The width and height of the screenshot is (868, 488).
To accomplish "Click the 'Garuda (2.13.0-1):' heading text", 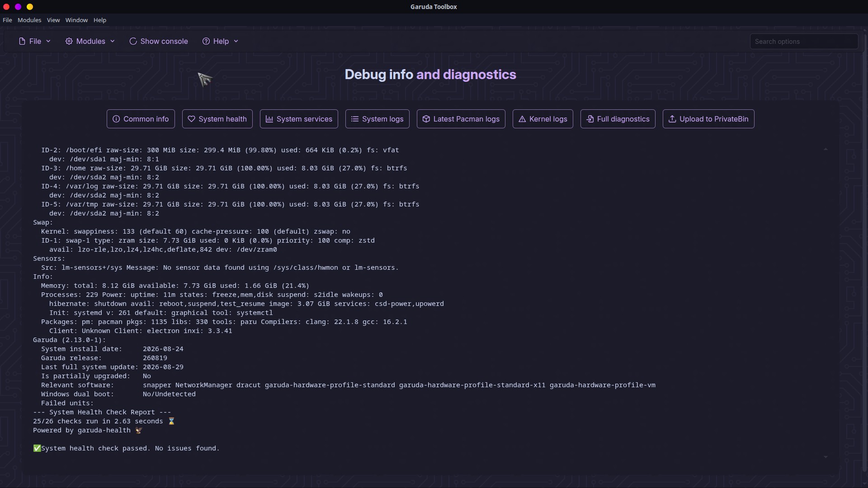I will tap(69, 340).
